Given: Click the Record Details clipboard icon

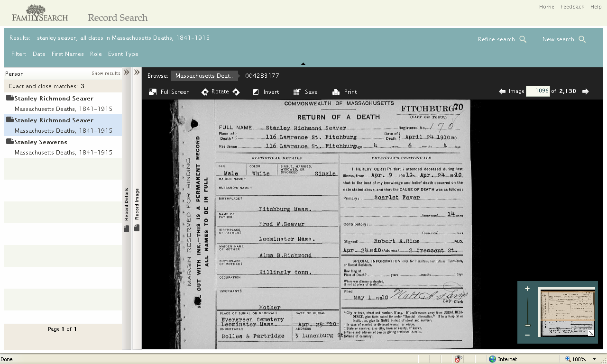Looking at the screenshot, I should [x=126, y=229].
